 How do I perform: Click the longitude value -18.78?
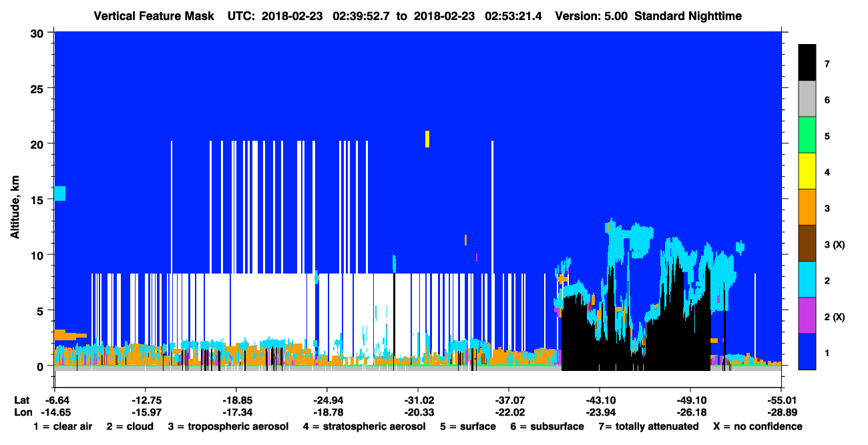point(327,412)
